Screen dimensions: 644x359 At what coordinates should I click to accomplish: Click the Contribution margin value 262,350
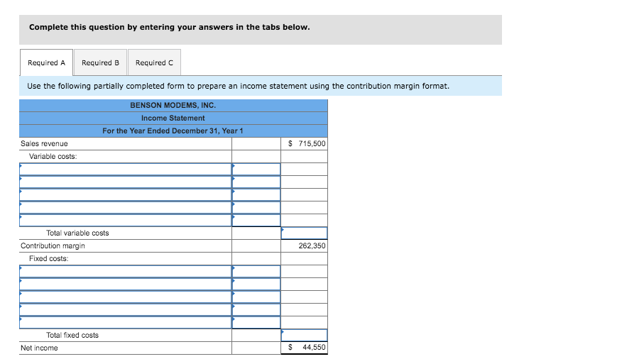click(312, 245)
